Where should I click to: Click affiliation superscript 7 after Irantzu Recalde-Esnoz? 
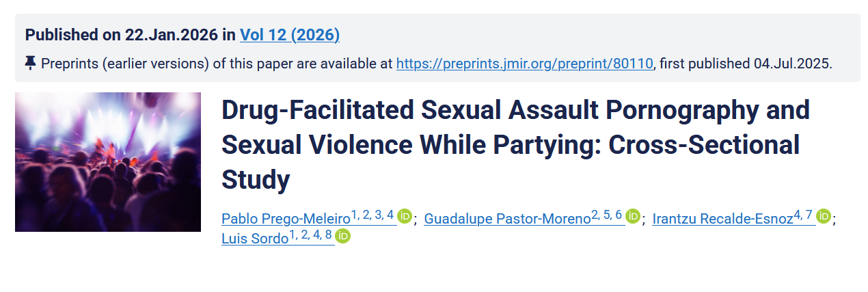tap(809, 215)
